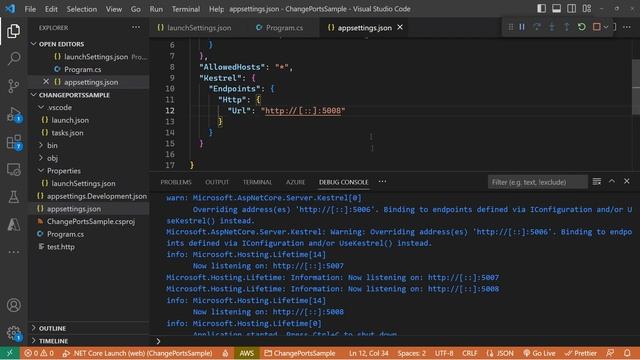Toggle the bottom panel layout
Image resolution: width=640 pixels, height=360 pixels.
pos(556,9)
